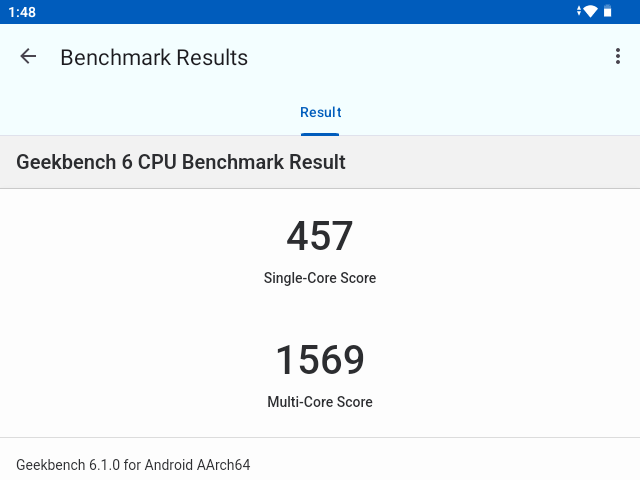
Task: Switch to the Result tab
Action: (x=320, y=112)
